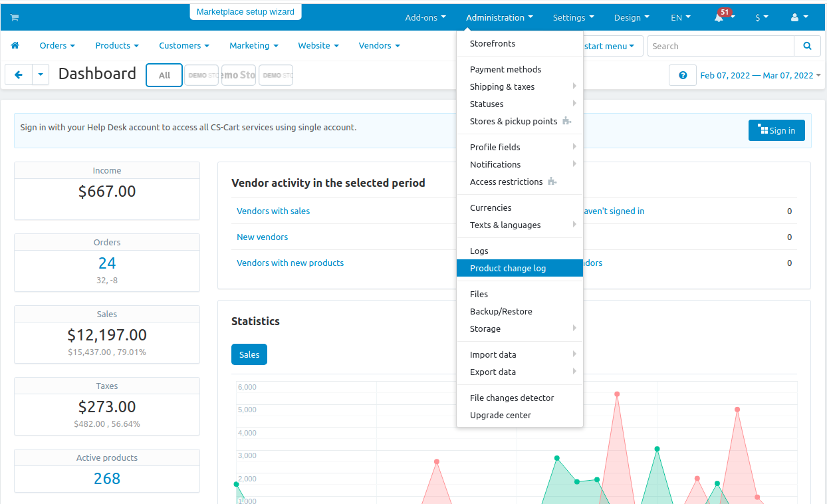Choose Payment methods menu item

tap(520, 69)
